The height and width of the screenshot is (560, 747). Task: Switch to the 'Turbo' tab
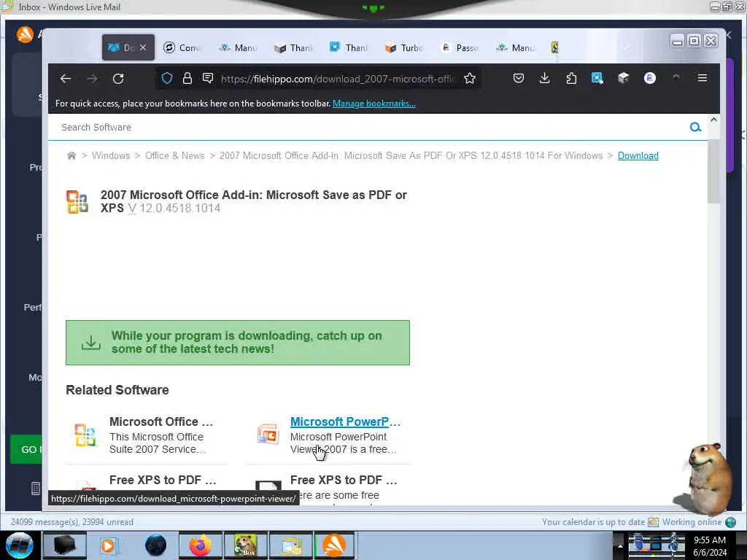pyautogui.click(x=404, y=47)
